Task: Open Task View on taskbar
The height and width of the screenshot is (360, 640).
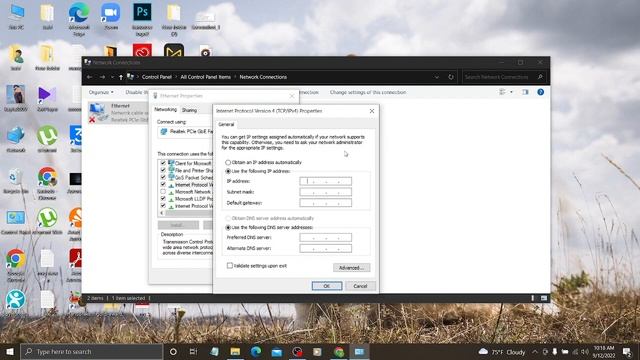Action: coord(193,351)
